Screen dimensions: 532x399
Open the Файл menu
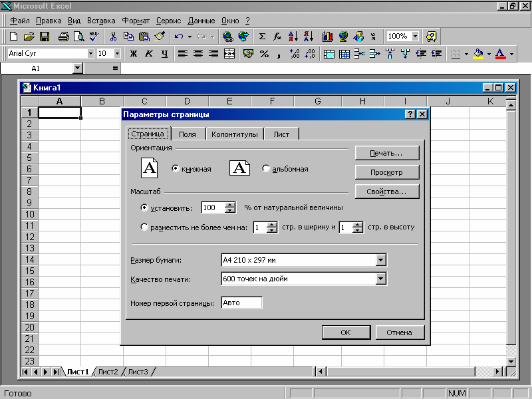coord(20,21)
